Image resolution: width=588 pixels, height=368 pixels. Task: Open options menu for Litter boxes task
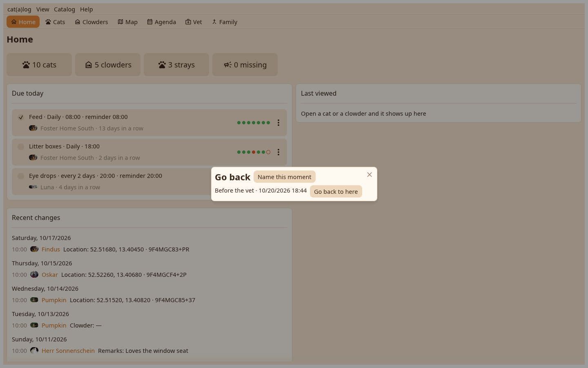coord(278,152)
